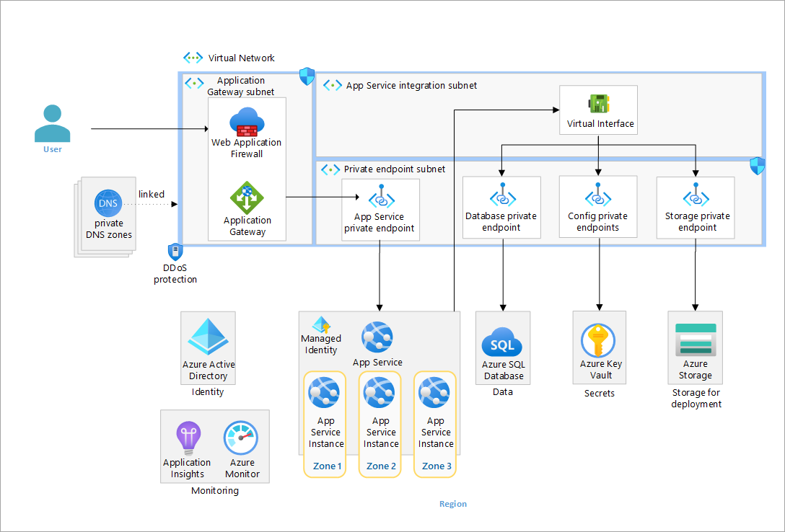The height and width of the screenshot is (532, 785).
Task: Click the Zone 1 App Service Instance icon
Action: click(x=324, y=393)
